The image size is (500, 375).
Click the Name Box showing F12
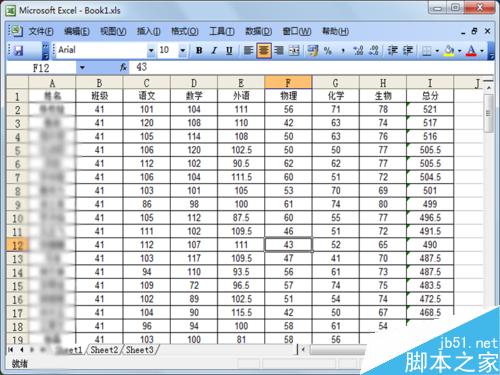pos(41,68)
